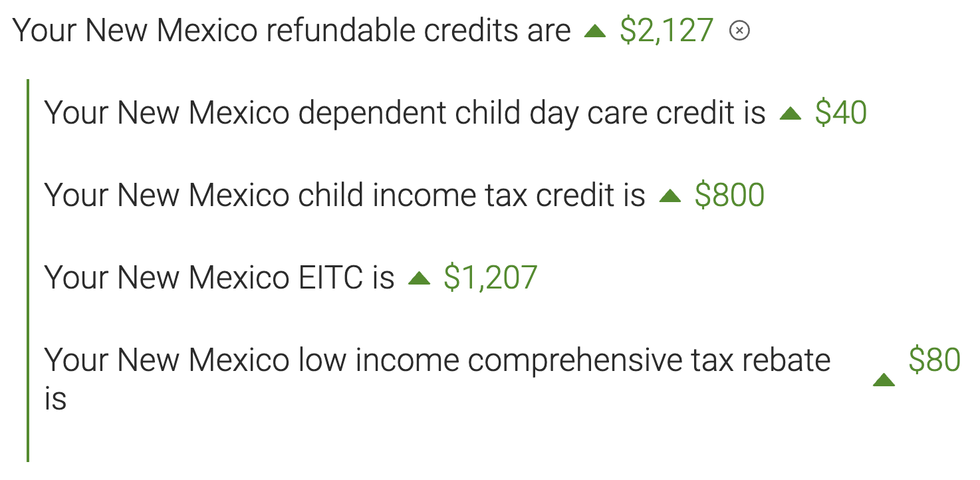980x480 pixels.
Task: Open the New Mexico EITC line
Action: [x=291, y=278]
